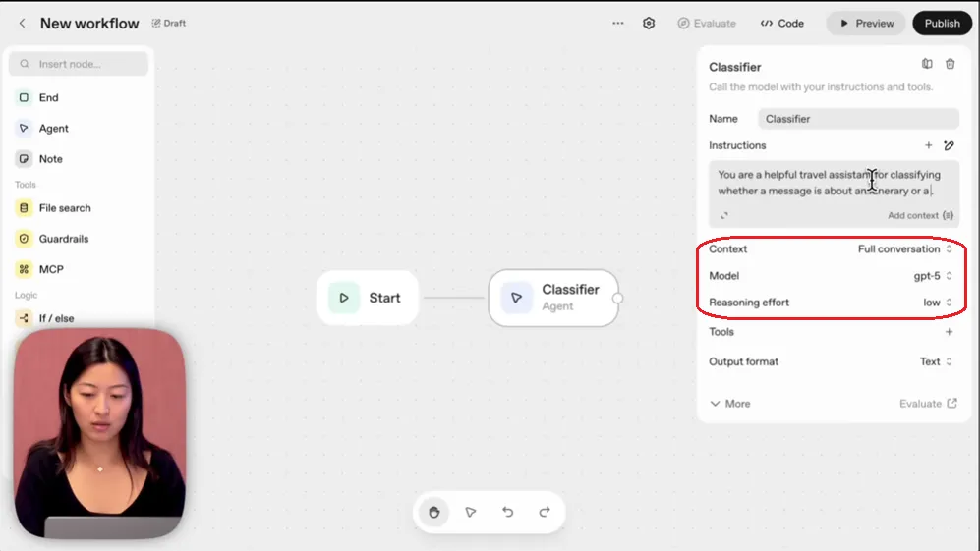Click the Start node on canvas
The width and height of the screenshot is (980, 551).
368,298
